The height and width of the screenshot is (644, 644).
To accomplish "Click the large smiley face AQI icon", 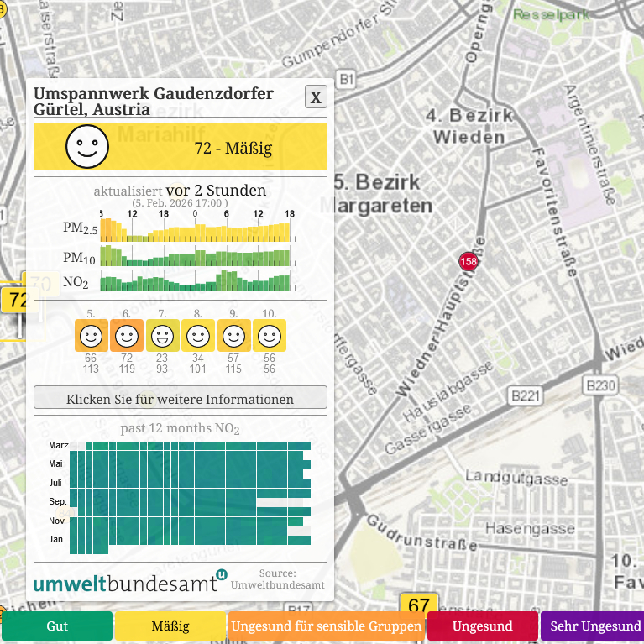I will click(x=87, y=147).
